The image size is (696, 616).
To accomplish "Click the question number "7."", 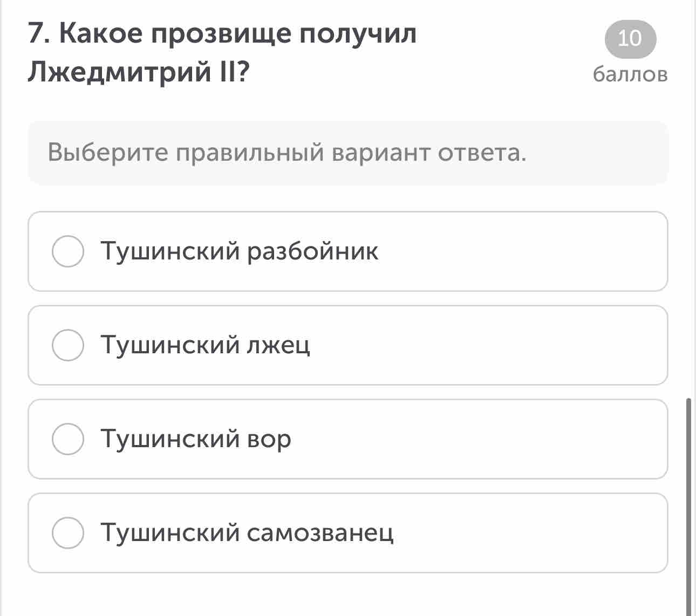I will coord(39,35).
